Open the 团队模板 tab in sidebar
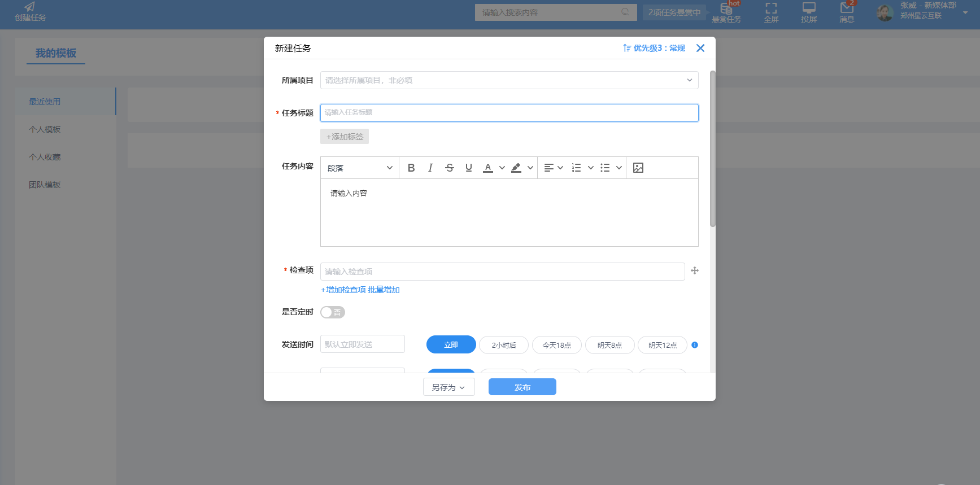980x485 pixels. pyautogui.click(x=45, y=185)
